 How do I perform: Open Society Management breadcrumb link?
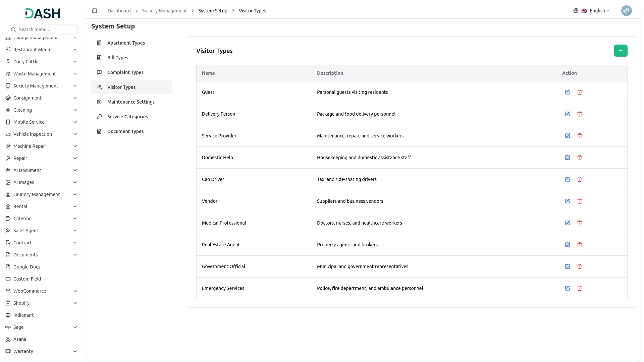164,11
